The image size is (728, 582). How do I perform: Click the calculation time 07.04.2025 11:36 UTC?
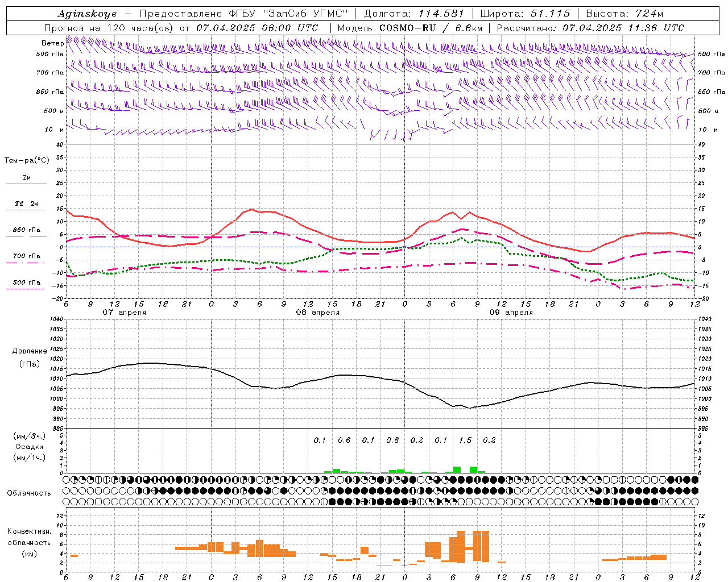(623, 28)
